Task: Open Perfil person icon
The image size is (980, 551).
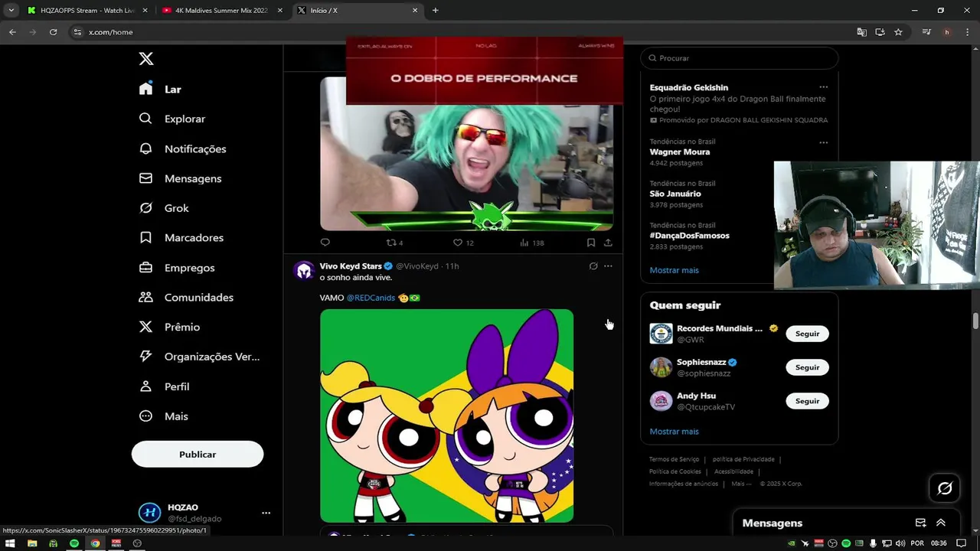Action: coord(145,386)
